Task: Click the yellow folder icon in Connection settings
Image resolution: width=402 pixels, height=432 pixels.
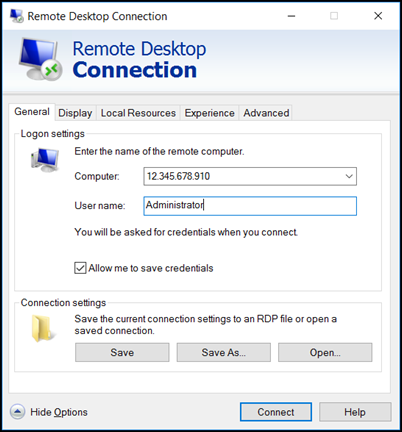Action: (42, 328)
